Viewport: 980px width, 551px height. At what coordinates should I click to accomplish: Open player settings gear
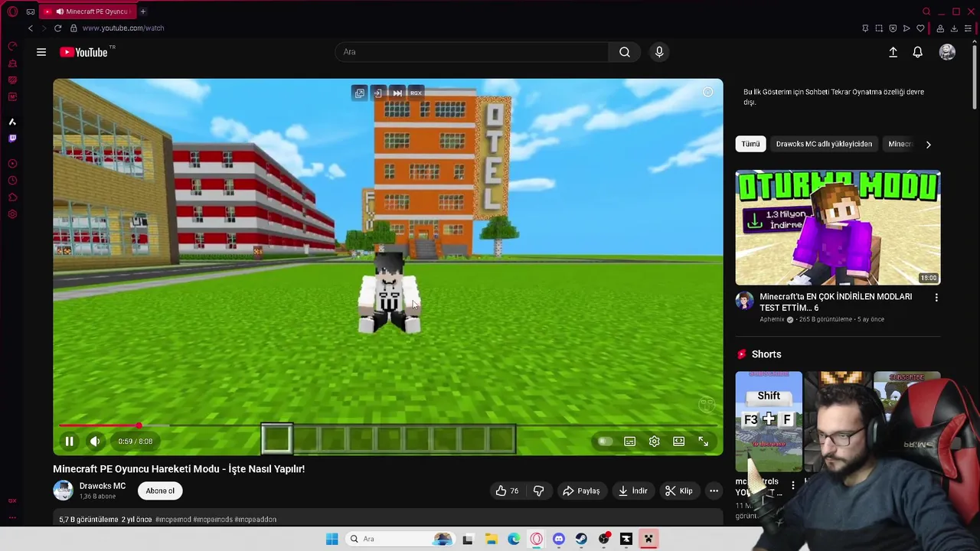[x=654, y=442]
